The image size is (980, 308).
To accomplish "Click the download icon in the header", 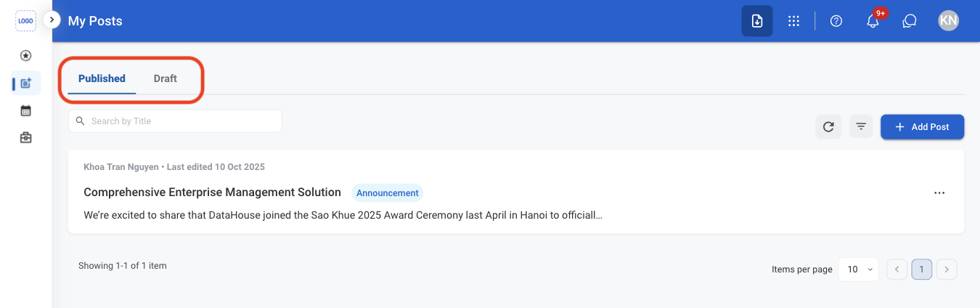I will coord(757,21).
